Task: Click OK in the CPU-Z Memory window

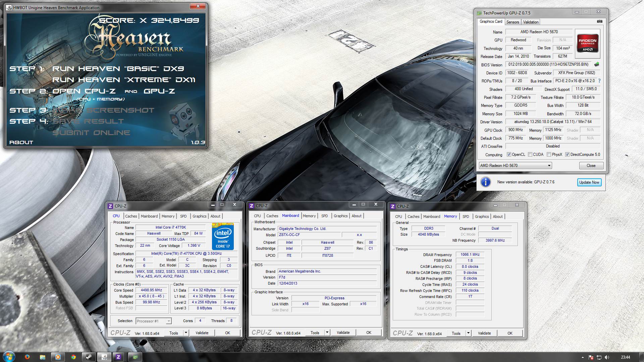Action: 510,333
